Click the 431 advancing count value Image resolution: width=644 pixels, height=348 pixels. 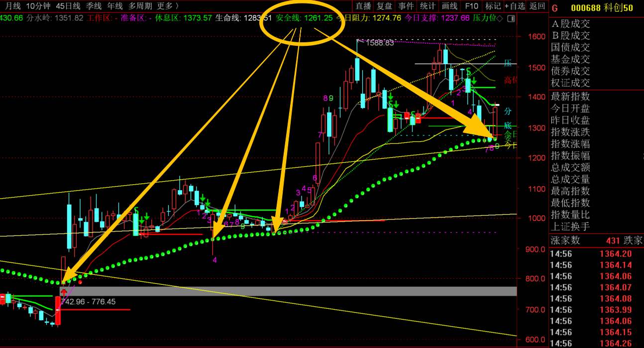(x=613, y=240)
